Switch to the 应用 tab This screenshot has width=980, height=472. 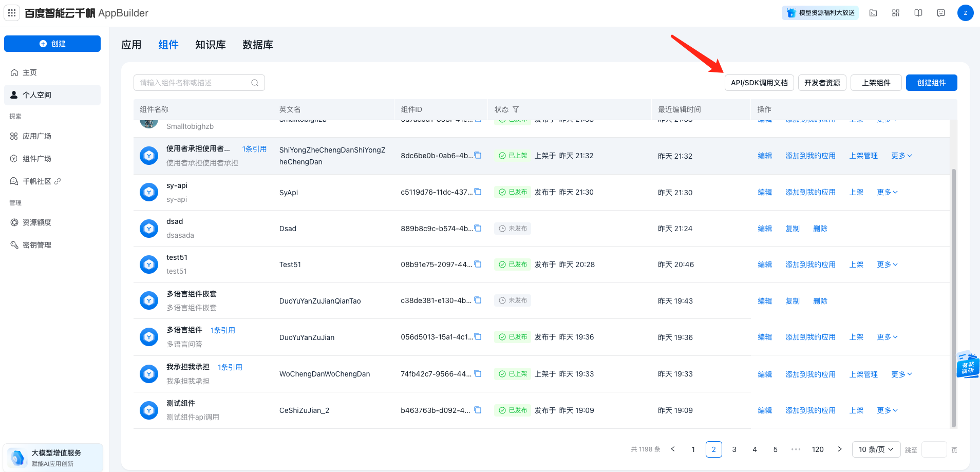(x=131, y=45)
